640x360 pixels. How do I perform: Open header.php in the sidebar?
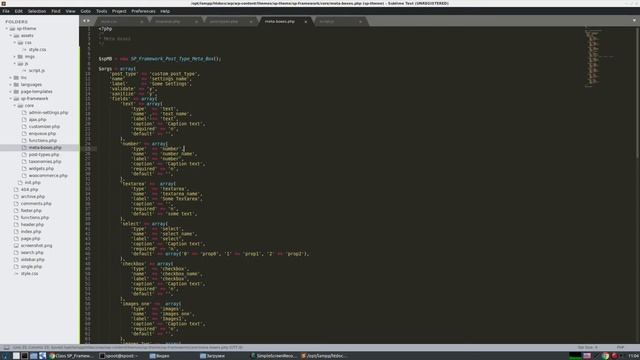point(32,224)
